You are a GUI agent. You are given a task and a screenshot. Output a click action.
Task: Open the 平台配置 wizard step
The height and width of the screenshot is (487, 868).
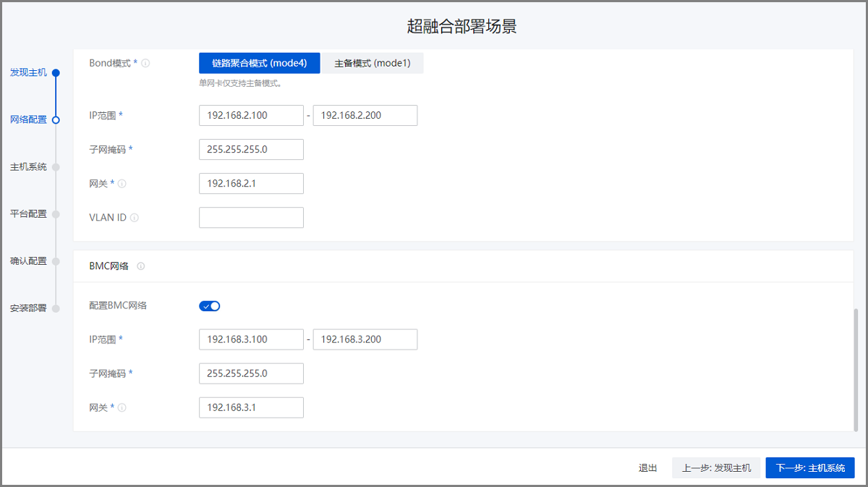point(28,214)
